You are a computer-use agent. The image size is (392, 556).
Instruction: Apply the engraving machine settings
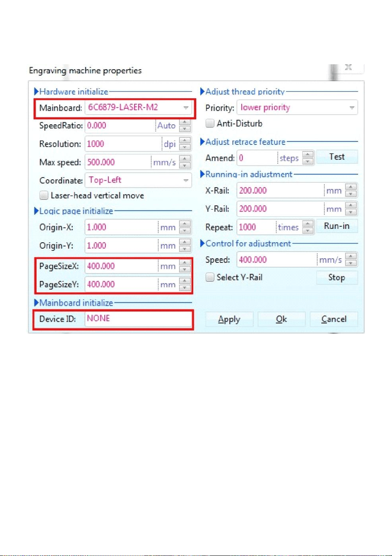229,320
